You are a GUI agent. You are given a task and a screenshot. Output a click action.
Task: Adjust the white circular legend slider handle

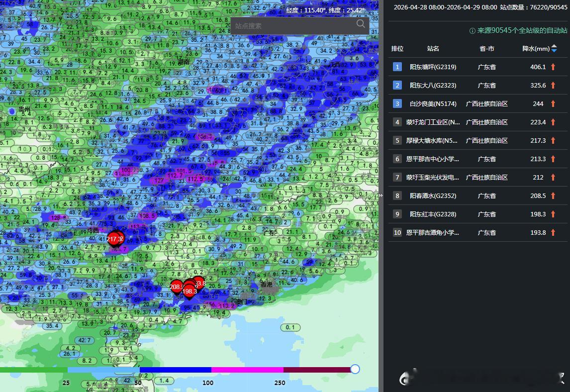[x=355, y=369]
